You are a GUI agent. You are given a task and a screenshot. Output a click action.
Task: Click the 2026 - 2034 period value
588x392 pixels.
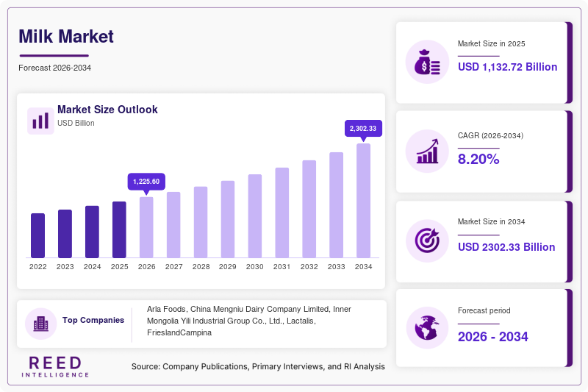tap(492, 337)
